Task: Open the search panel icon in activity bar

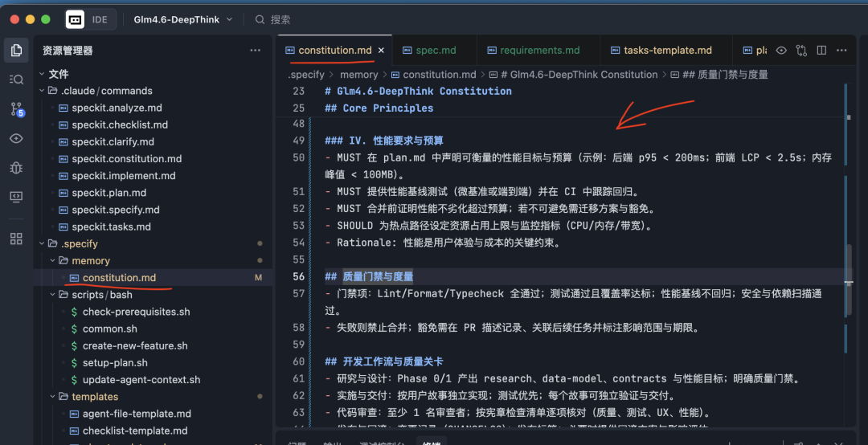Action: [x=16, y=80]
